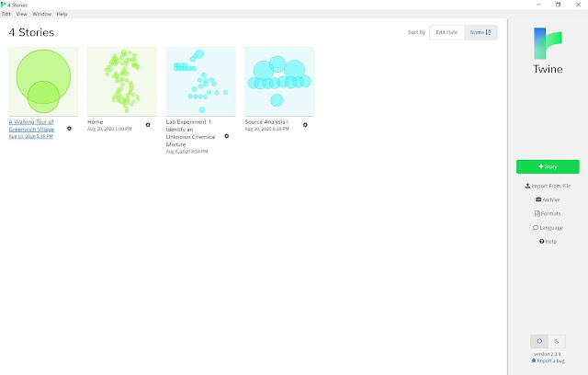Click Report a bug link
This screenshot has width=588, height=375.
click(548, 360)
